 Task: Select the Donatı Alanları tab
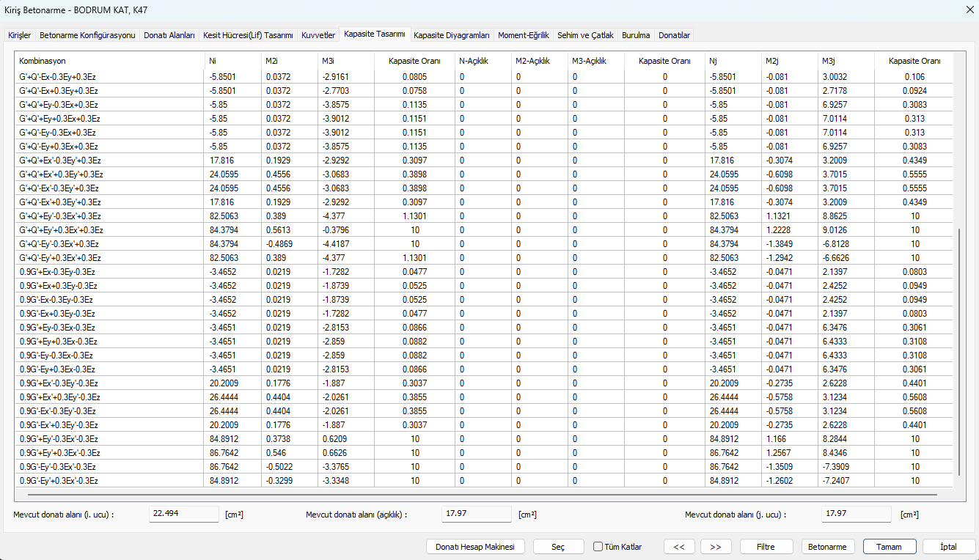tap(169, 35)
